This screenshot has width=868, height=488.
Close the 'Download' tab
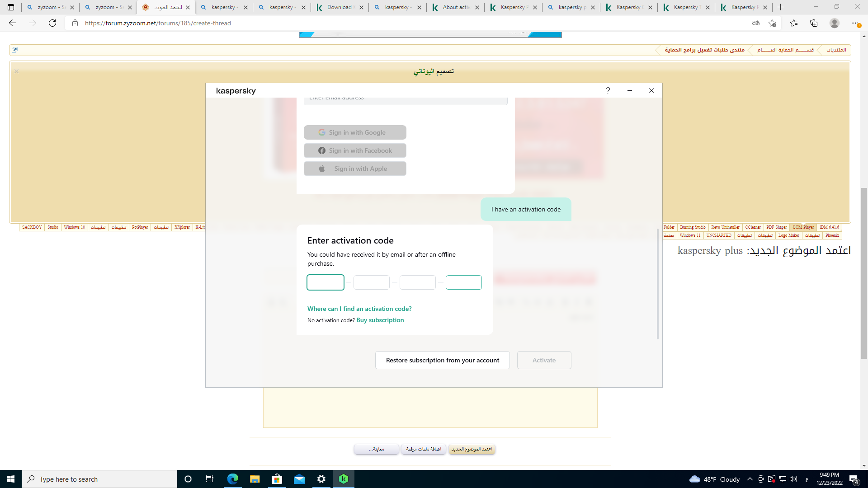point(361,7)
